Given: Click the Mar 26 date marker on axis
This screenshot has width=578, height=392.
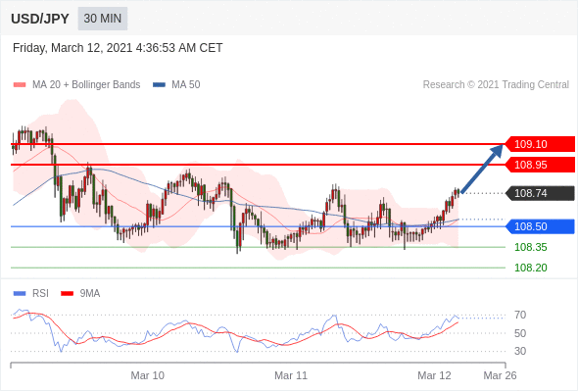Looking at the screenshot, I should click(500, 375).
